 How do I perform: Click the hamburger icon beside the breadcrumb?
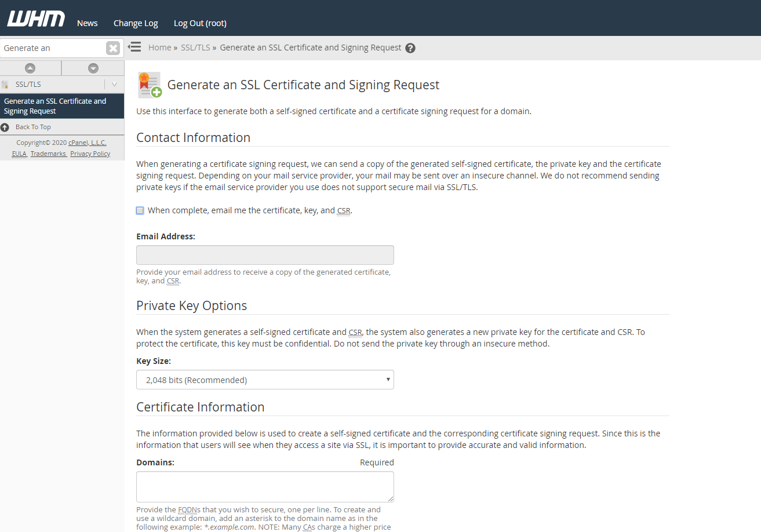[x=134, y=47]
